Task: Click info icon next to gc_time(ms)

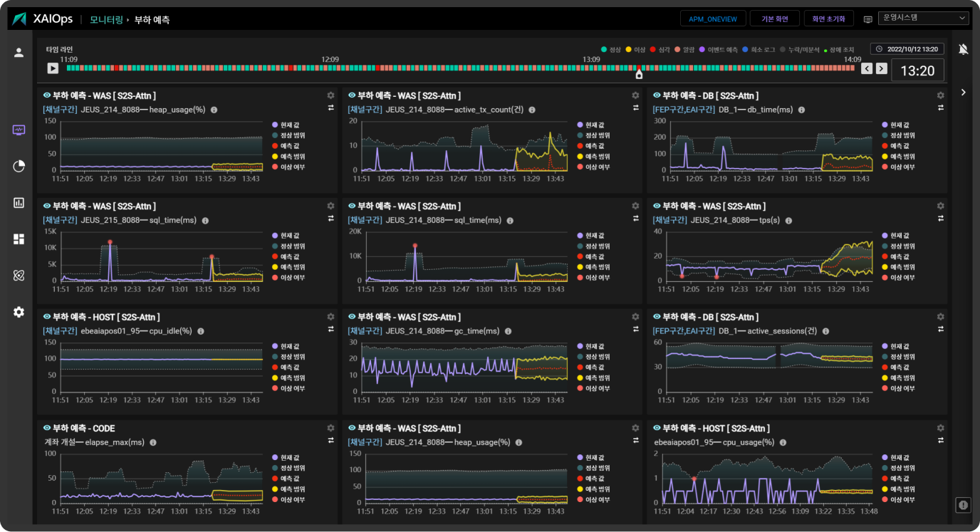Action: 507,332
